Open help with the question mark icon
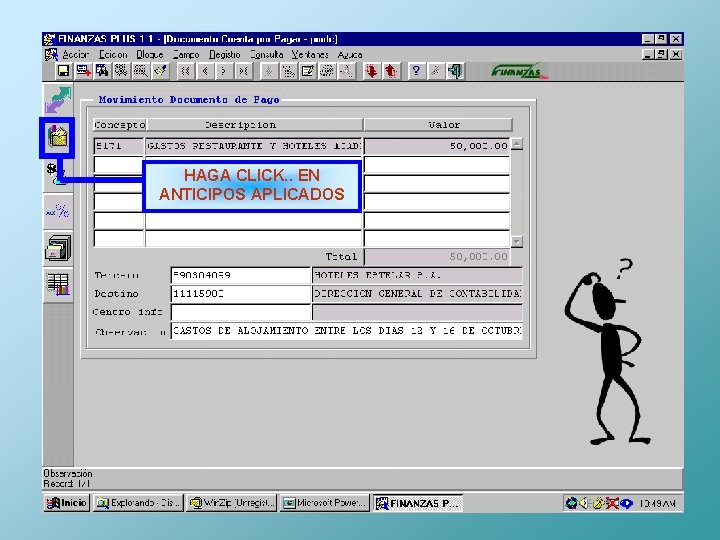This screenshot has width=720, height=540. pyautogui.click(x=416, y=71)
